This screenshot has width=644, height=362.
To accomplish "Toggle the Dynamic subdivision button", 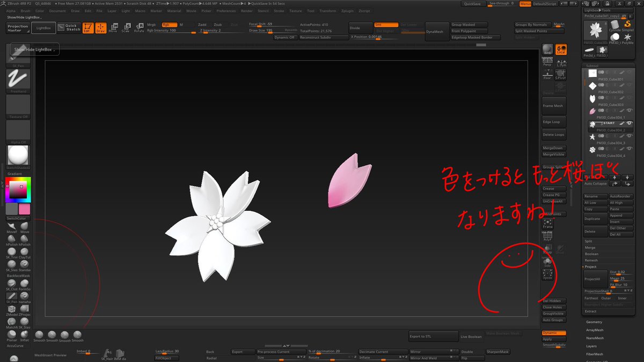I will pos(554,333).
